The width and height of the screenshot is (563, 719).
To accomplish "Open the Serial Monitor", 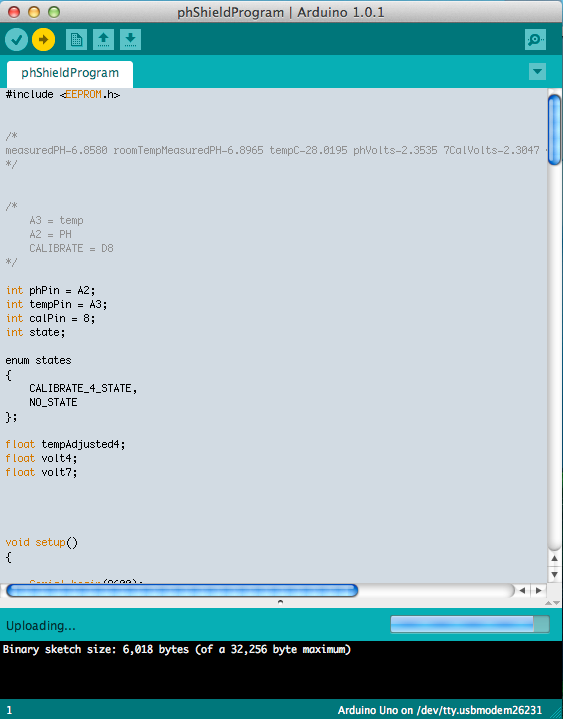I will click(535, 40).
